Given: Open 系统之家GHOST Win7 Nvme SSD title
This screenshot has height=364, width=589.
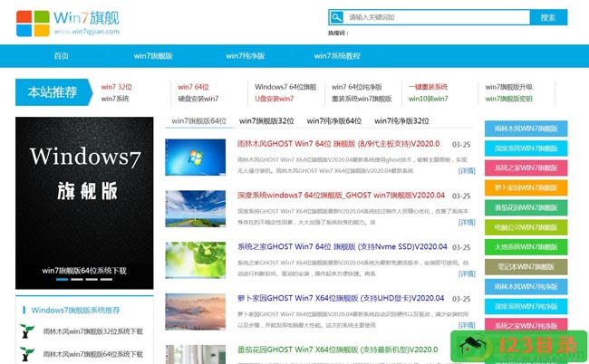Looking at the screenshot, I should pos(342,246).
